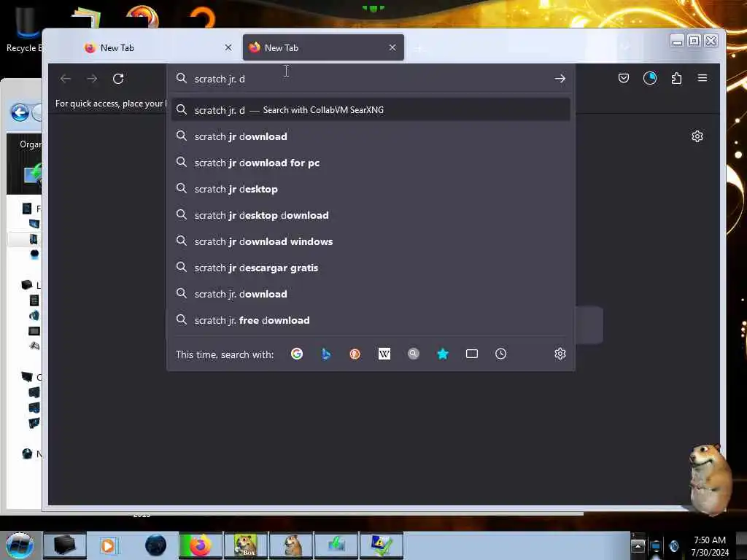This screenshot has width=747, height=560.
Task: Search this time with SearXNG magnifier icon
Action: pyautogui.click(x=414, y=354)
